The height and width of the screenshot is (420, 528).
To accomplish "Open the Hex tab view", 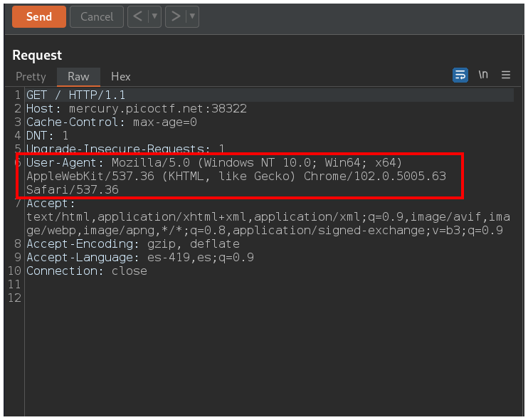I will [120, 76].
